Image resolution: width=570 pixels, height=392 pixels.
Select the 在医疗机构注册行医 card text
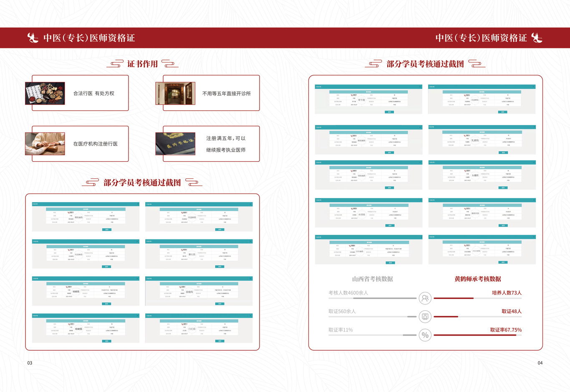pyautogui.click(x=96, y=144)
